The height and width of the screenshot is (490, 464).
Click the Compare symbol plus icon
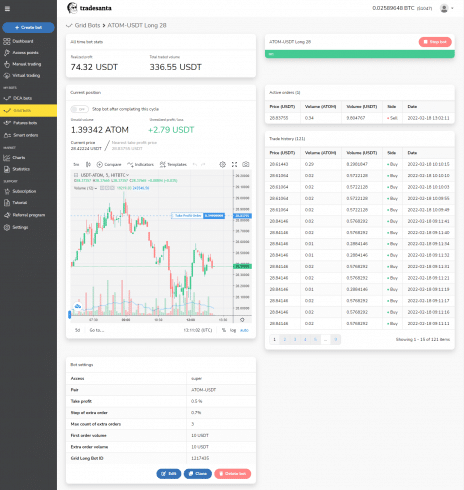tap(99, 164)
